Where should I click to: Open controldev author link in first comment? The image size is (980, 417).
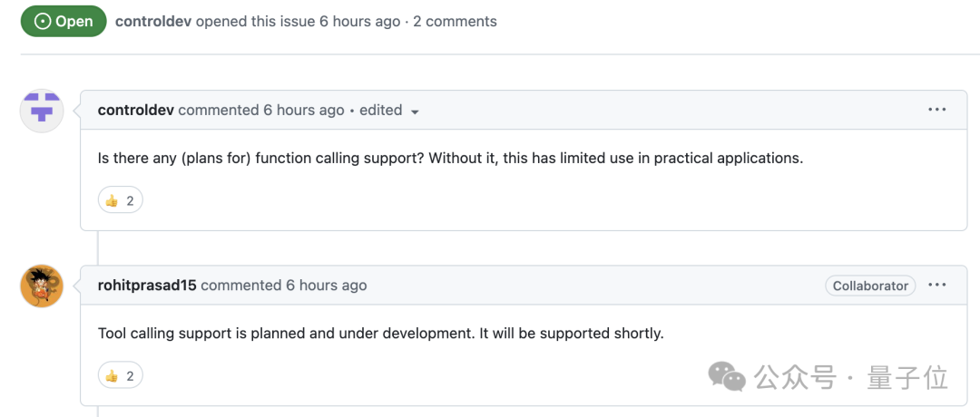(x=135, y=110)
